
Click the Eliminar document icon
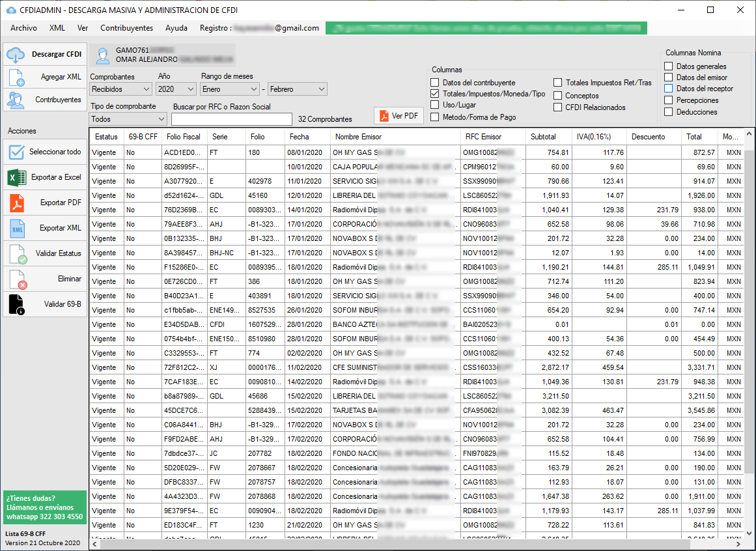coord(16,279)
